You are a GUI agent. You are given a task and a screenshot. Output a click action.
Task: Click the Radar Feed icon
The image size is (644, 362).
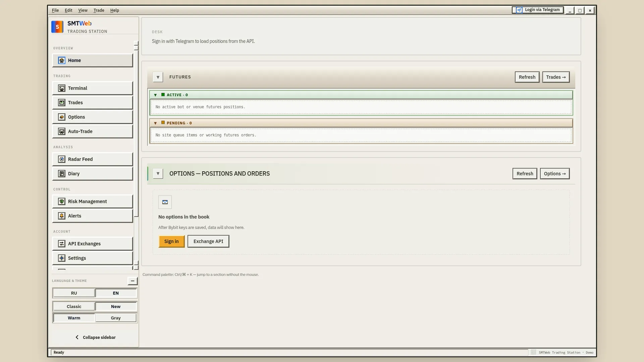point(62,159)
